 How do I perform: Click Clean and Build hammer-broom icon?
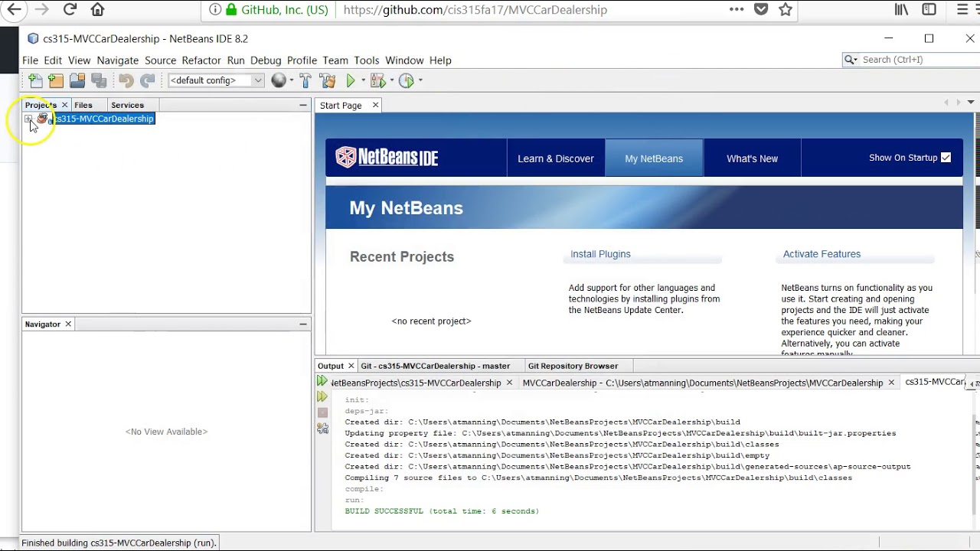point(328,80)
